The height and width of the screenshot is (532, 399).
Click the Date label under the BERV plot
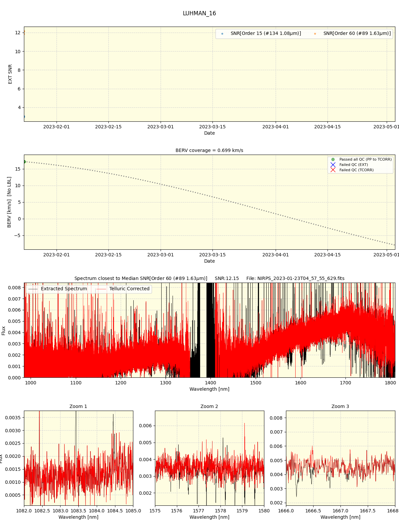tap(209, 261)
